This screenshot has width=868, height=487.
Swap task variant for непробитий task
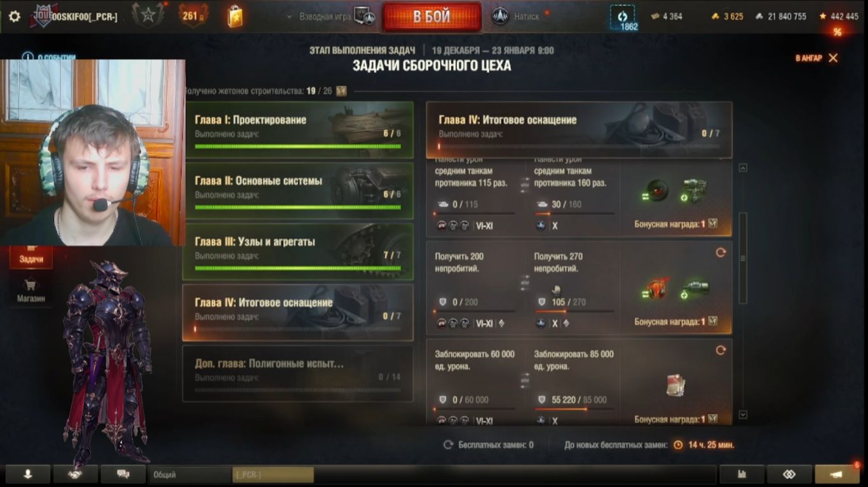525,282
